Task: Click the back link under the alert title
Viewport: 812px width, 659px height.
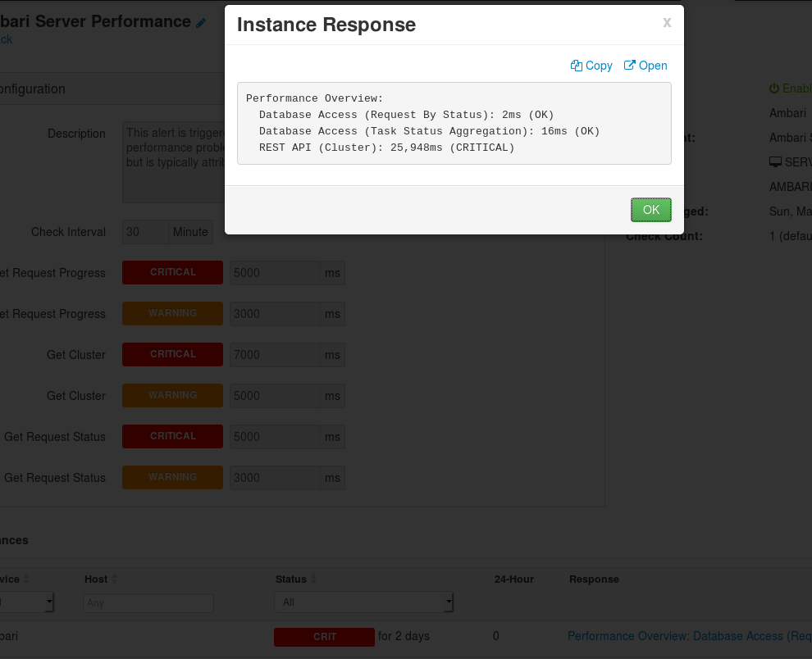Action: point(7,39)
